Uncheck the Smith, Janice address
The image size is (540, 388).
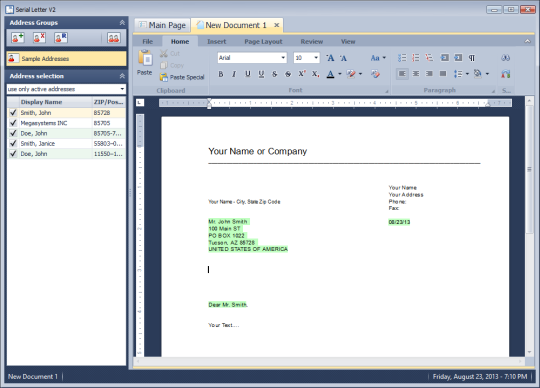pos(13,143)
